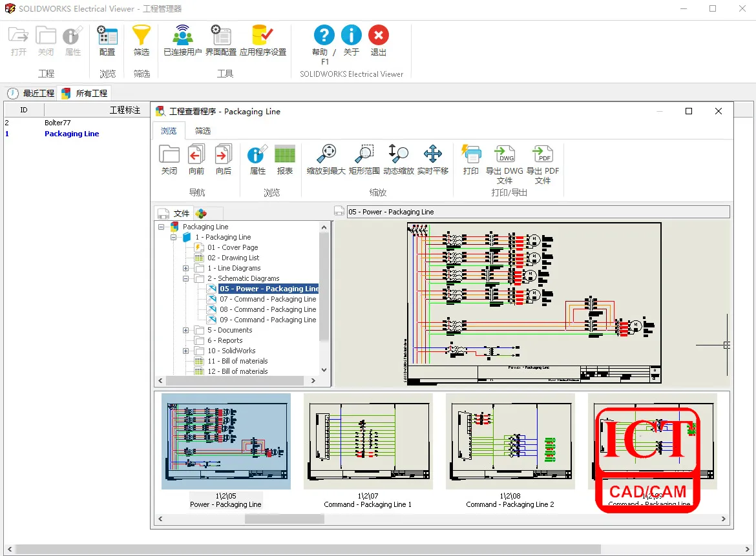Screen dimensions: 756x556
Task: Click thumbnail strip scroll right arrow
Action: tap(723, 519)
